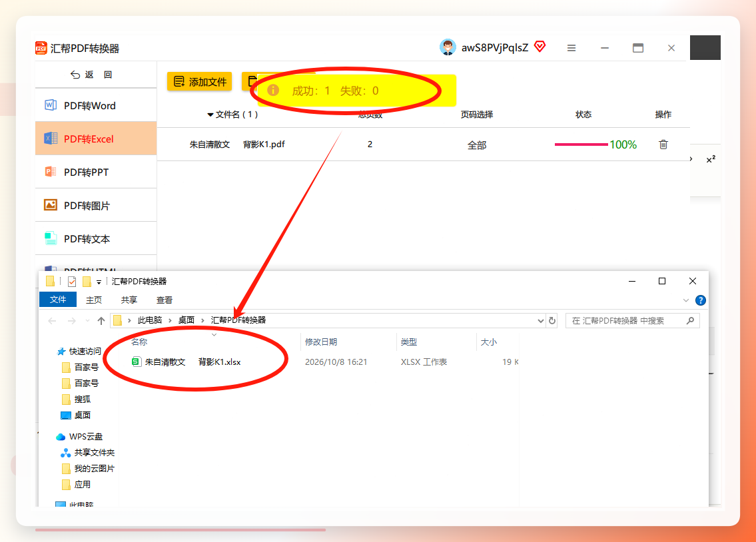Go up one folder level in Explorer
This screenshot has height=542, width=756.
tap(101, 320)
